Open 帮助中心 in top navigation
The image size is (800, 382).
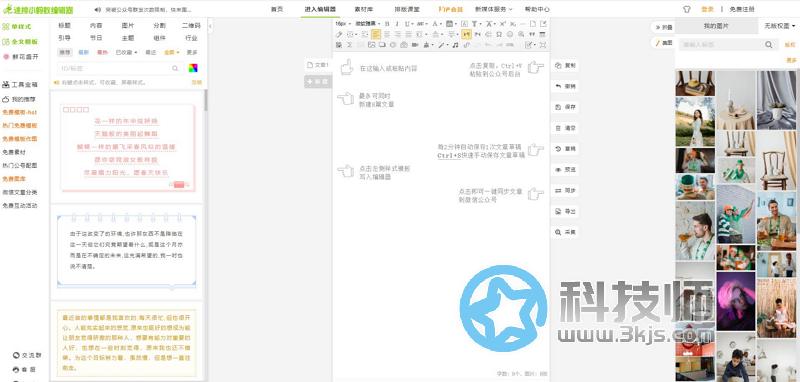point(537,9)
